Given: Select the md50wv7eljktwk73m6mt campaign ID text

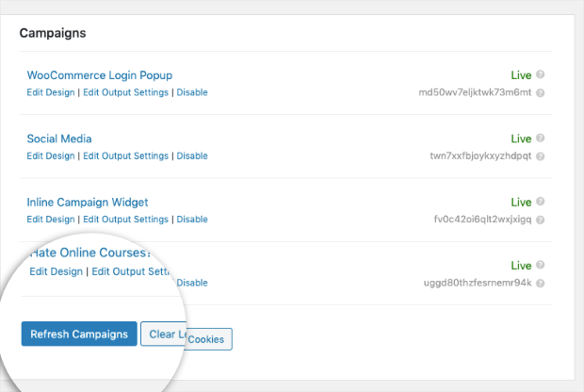Looking at the screenshot, I should click(475, 92).
